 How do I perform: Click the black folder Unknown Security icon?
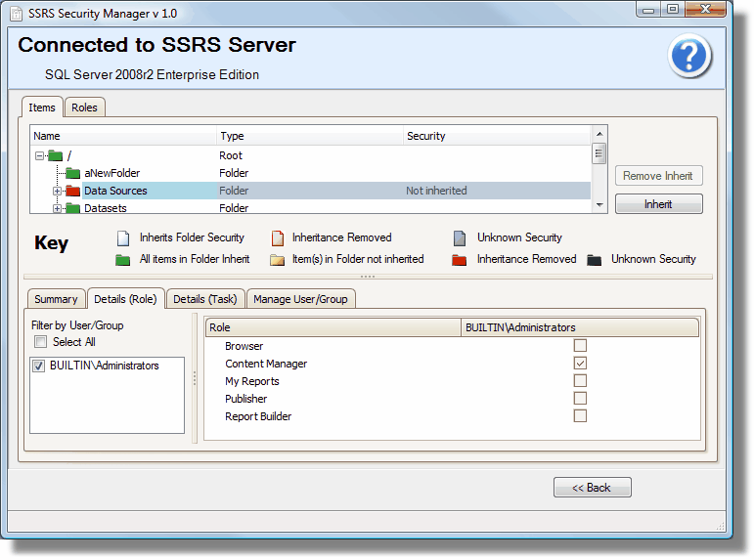click(595, 260)
